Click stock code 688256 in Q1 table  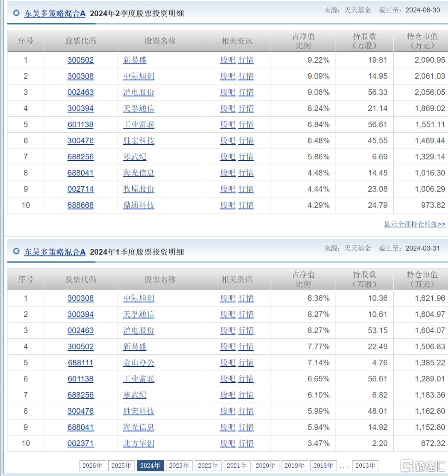80,395
